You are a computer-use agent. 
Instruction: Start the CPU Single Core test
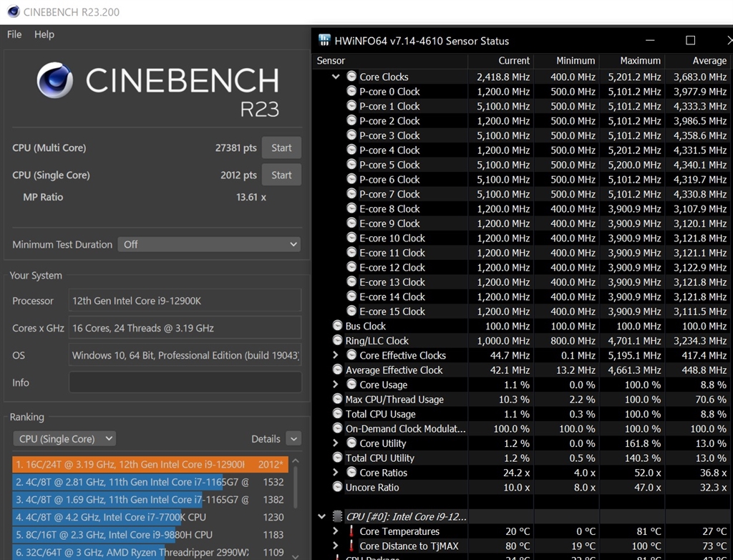pyautogui.click(x=281, y=175)
